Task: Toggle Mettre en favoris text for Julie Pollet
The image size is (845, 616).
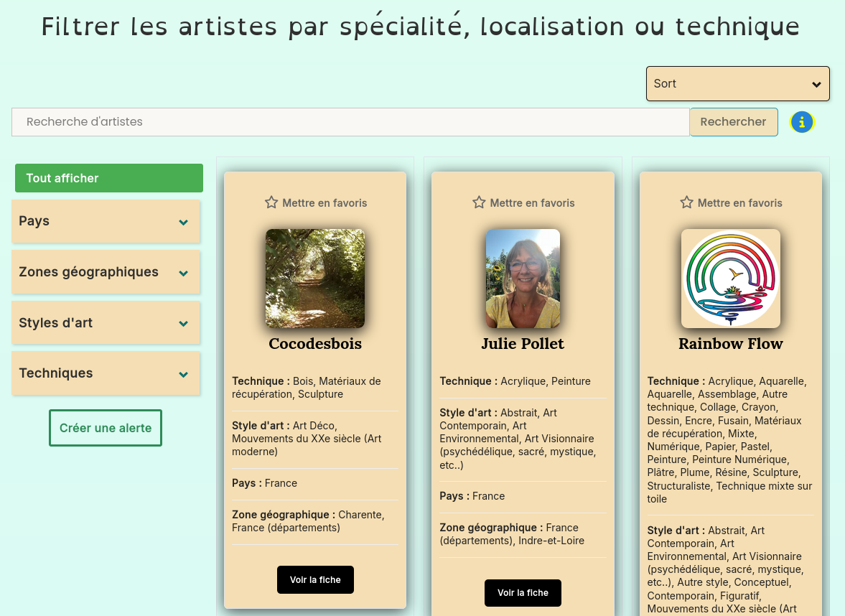Action: pos(532,203)
